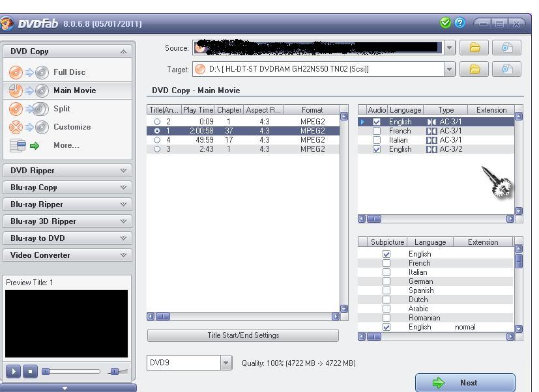Click the green checkmark settings icon
539x392 pixels.
pos(445,23)
